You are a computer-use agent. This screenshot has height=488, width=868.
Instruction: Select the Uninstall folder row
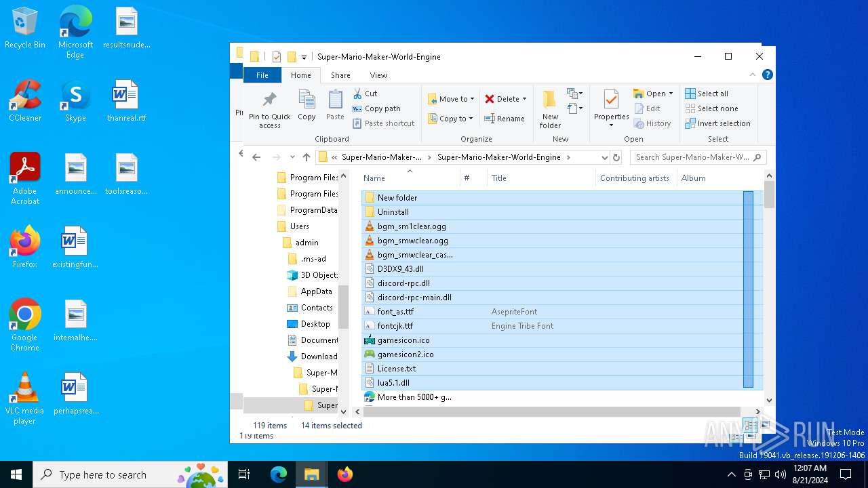tap(562, 212)
